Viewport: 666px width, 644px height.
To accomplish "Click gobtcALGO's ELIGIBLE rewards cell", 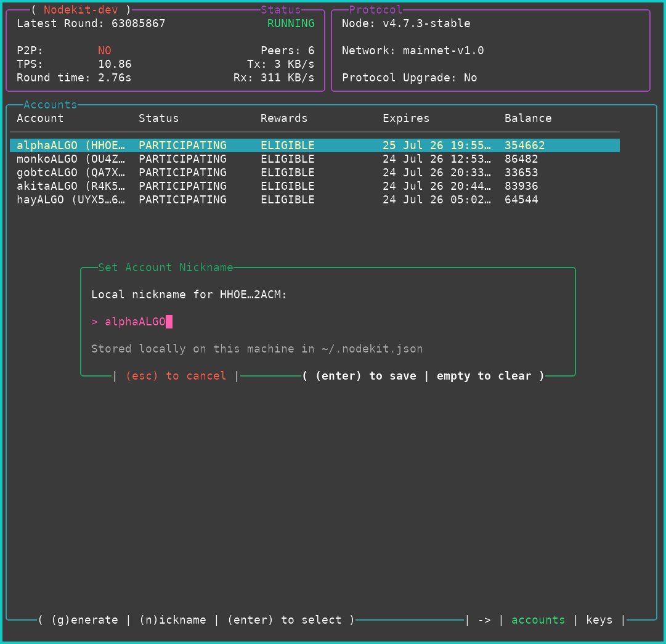I will (x=288, y=173).
